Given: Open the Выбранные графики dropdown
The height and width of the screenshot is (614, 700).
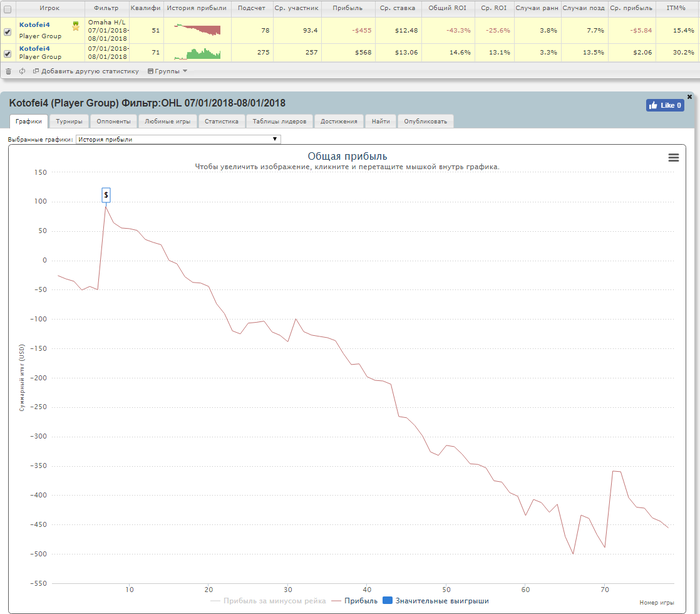Looking at the screenshot, I should [x=178, y=139].
